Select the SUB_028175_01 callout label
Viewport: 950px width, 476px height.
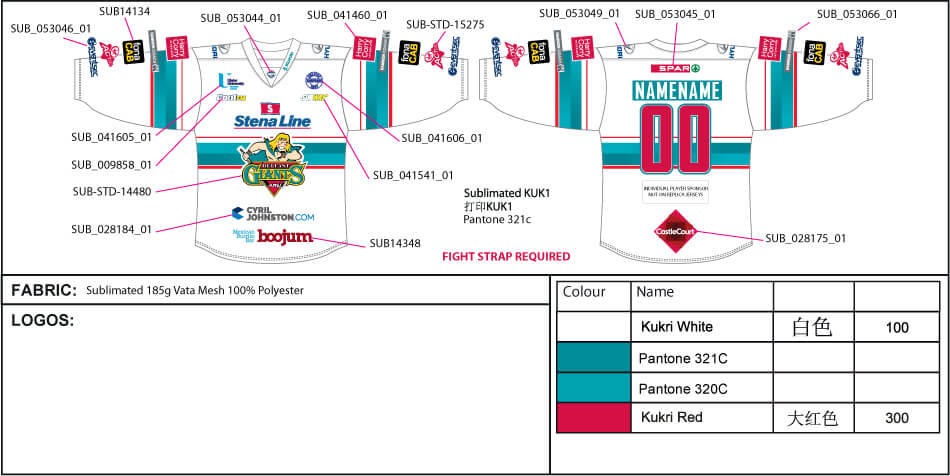(805, 239)
